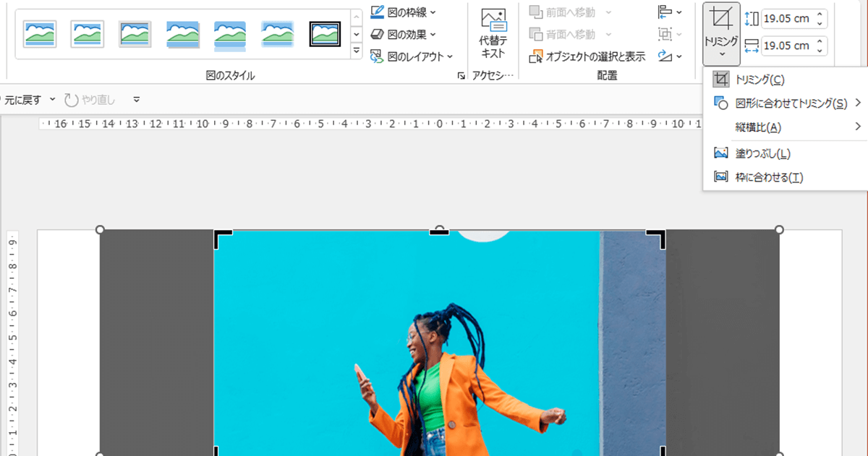The height and width of the screenshot is (456, 868).
Task: Click top center crop handle on image
Action: coord(439,232)
